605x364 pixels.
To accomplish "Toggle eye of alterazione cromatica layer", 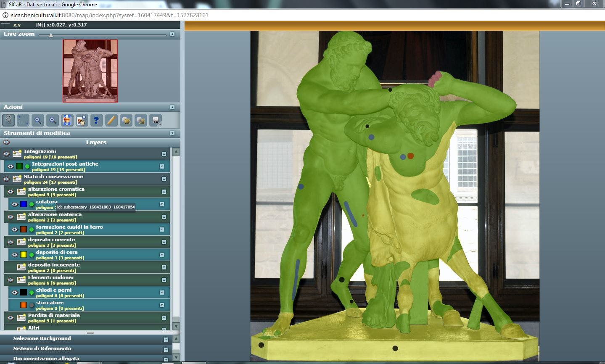I will click(x=11, y=192).
